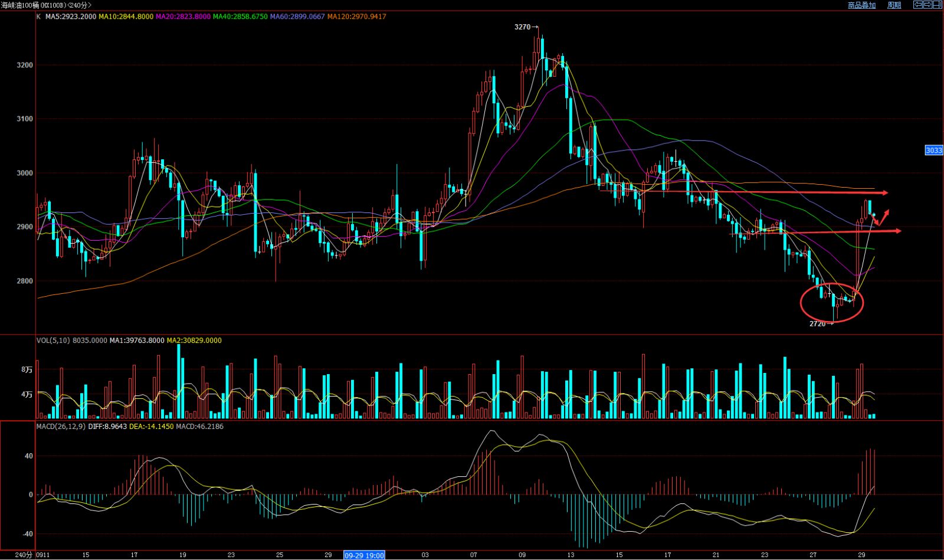Click the 2720 low price marker

coord(821,324)
